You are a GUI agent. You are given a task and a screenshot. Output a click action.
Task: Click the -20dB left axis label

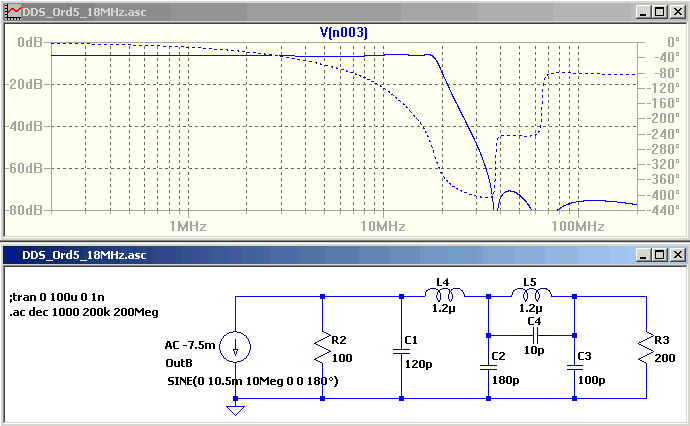[25, 84]
